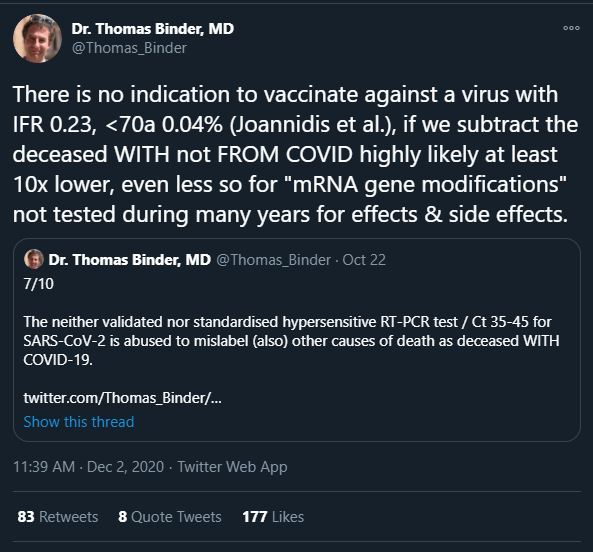593x552 pixels.
Task: View the 83 Retweets list
Action: click(x=58, y=516)
